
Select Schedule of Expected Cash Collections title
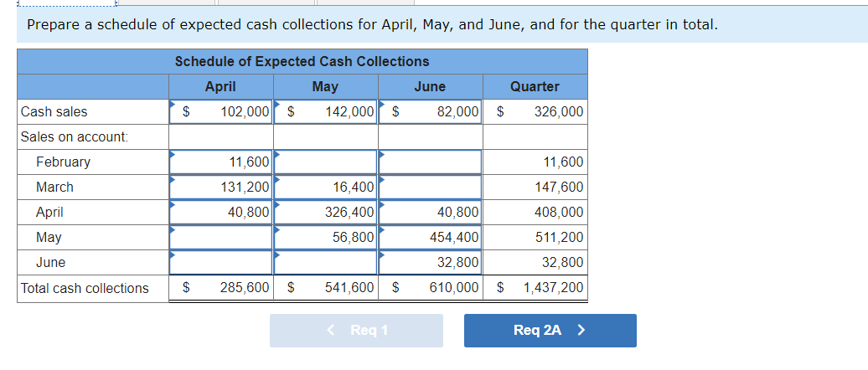click(302, 61)
